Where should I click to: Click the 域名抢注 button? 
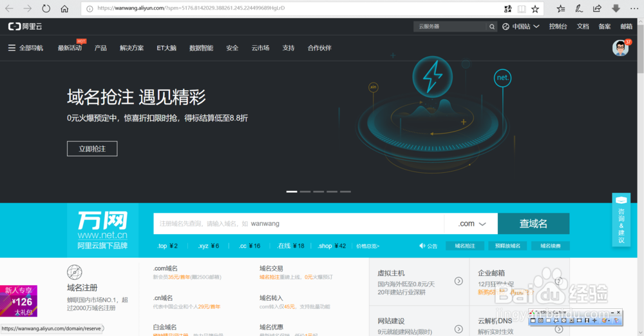pyautogui.click(x=465, y=246)
